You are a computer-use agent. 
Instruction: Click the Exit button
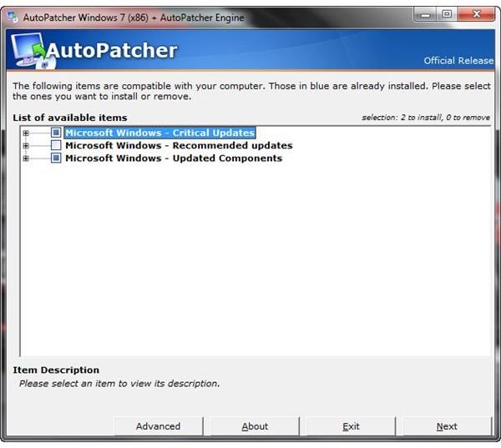click(x=352, y=426)
